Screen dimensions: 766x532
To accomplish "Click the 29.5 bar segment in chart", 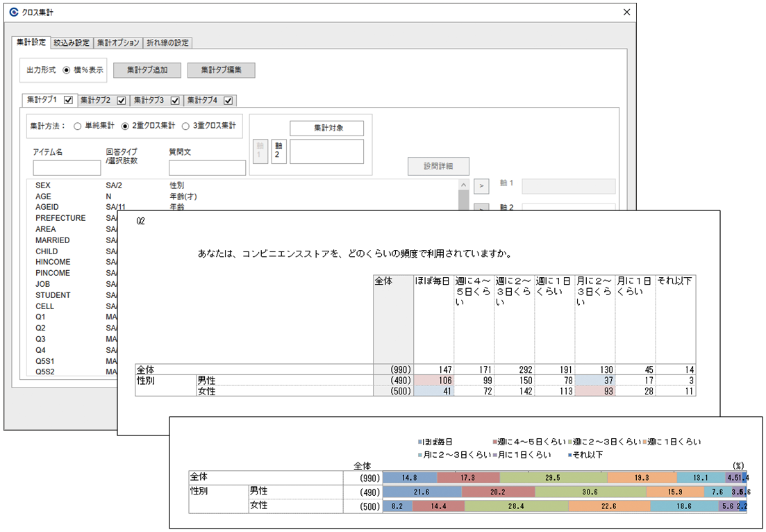I will pos(553,478).
